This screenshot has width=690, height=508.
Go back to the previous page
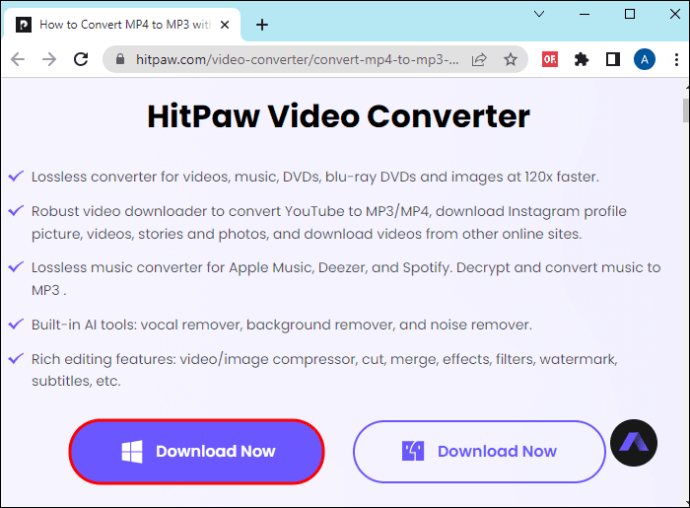(x=18, y=59)
